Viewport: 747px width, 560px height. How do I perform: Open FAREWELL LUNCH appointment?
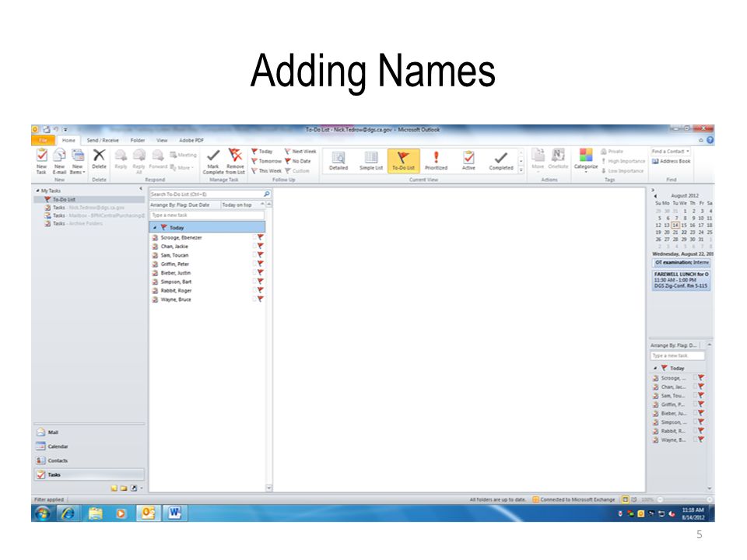tap(682, 281)
